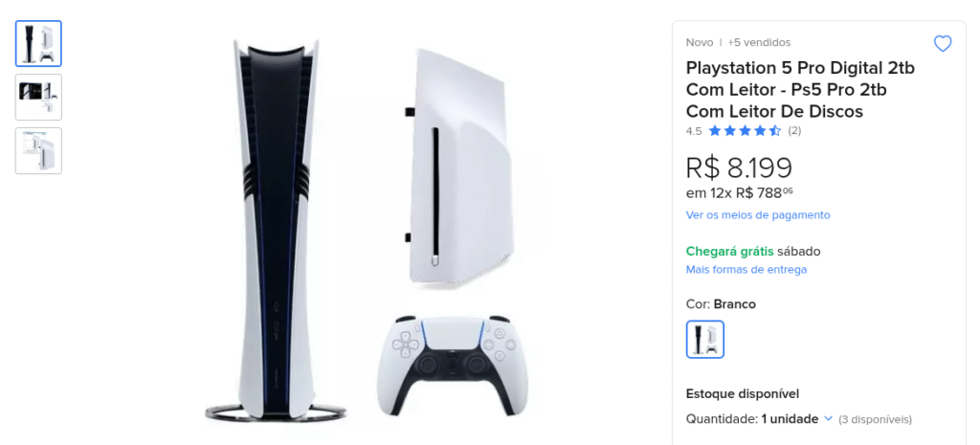This screenshot has width=980, height=445.
Task: Open the (2) reviews count
Action: tap(794, 130)
